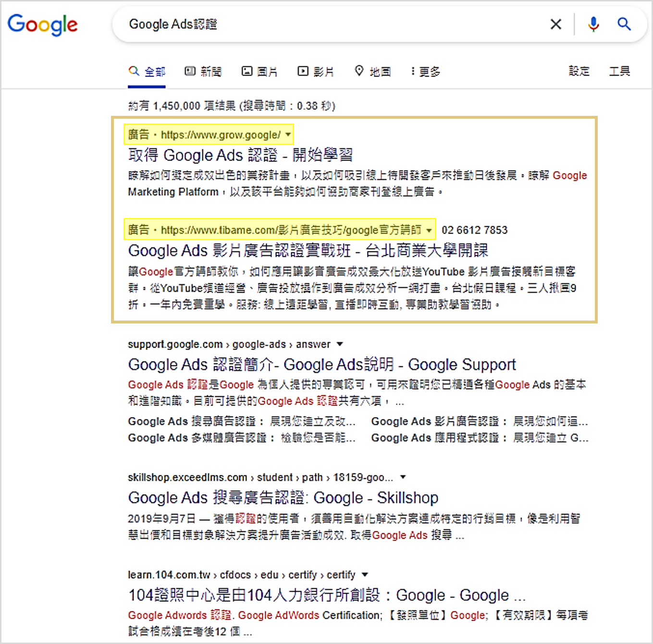The height and width of the screenshot is (644, 653).
Task: Expand dropdown arrow next to grow.google ad URL
Action: click(x=288, y=135)
